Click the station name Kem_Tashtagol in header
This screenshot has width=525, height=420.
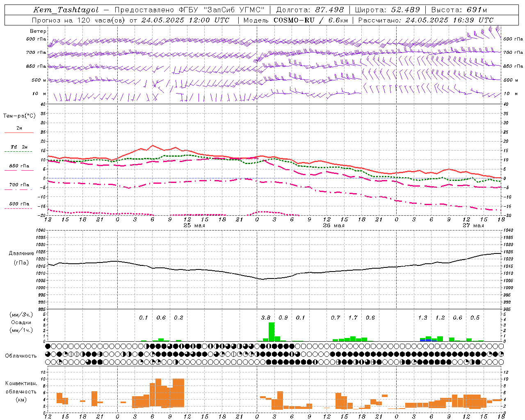click(x=66, y=10)
